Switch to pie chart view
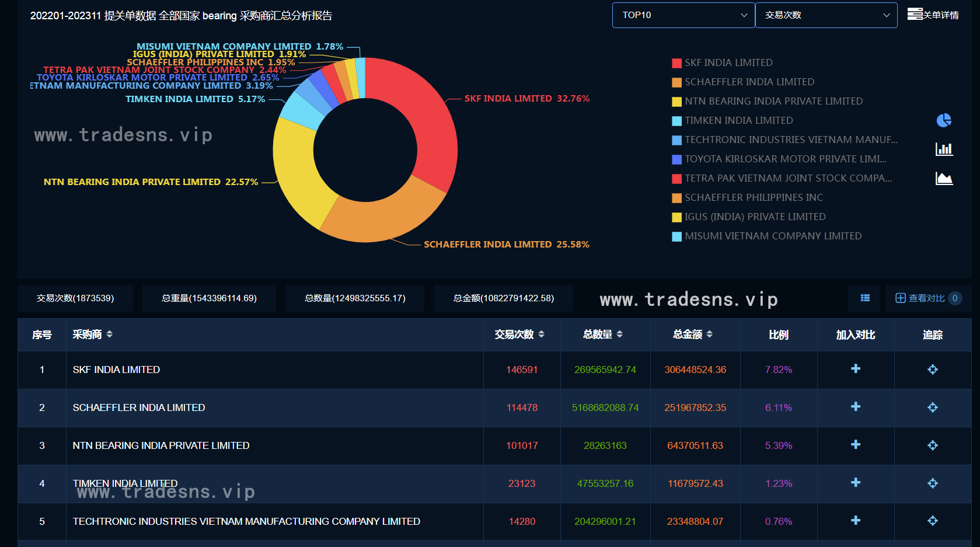The image size is (980, 547). 944,120
